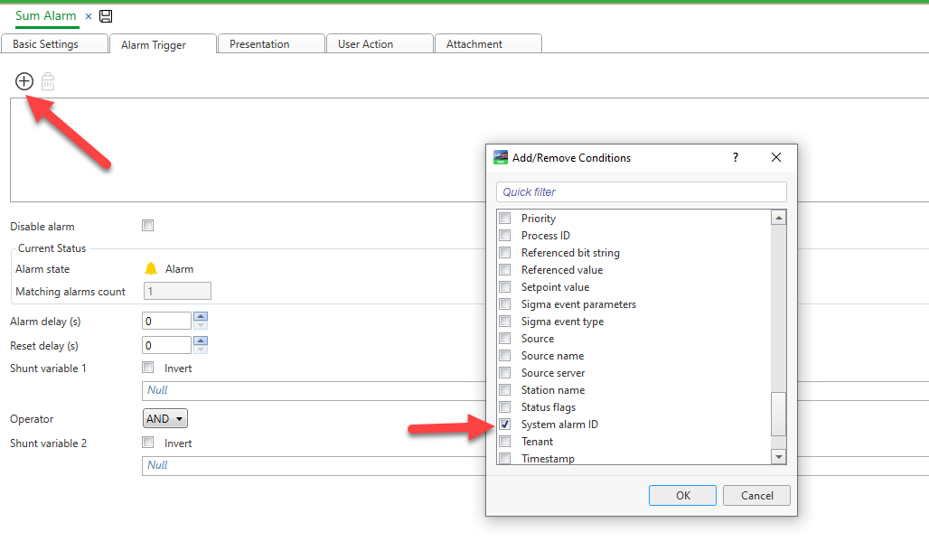Open the Operator AND dropdown
Viewport: 929px width, 560px height.
coord(164,418)
